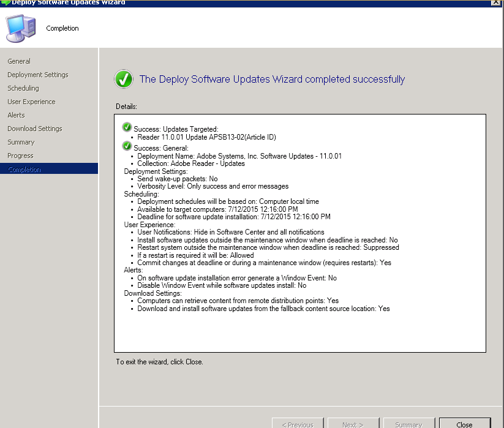Image resolution: width=504 pixels, height=428 pixels.
Task: Click the Completion header title
Action: (62, 28)
